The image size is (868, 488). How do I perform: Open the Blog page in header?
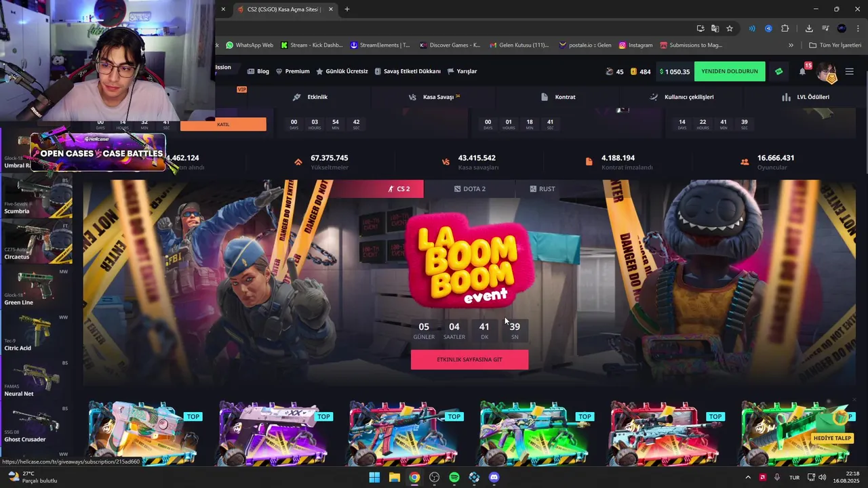coord(258,71)
